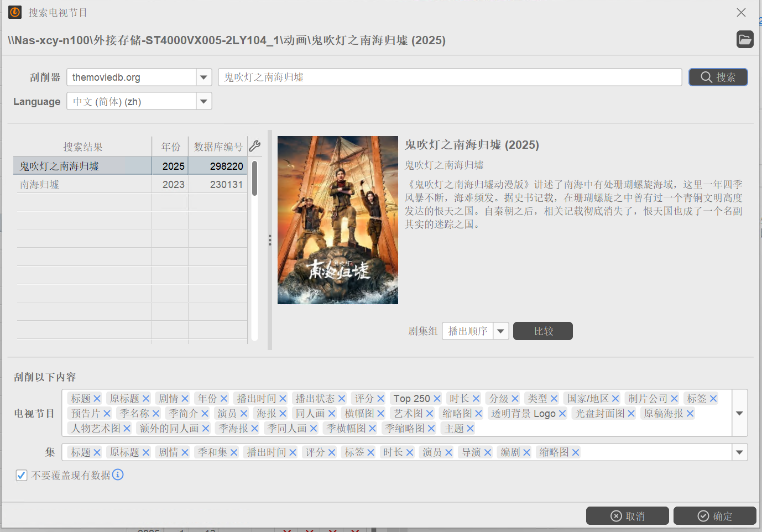
Task: Remove the 标题 tag from 电视节目
Action: pos(97,398)
